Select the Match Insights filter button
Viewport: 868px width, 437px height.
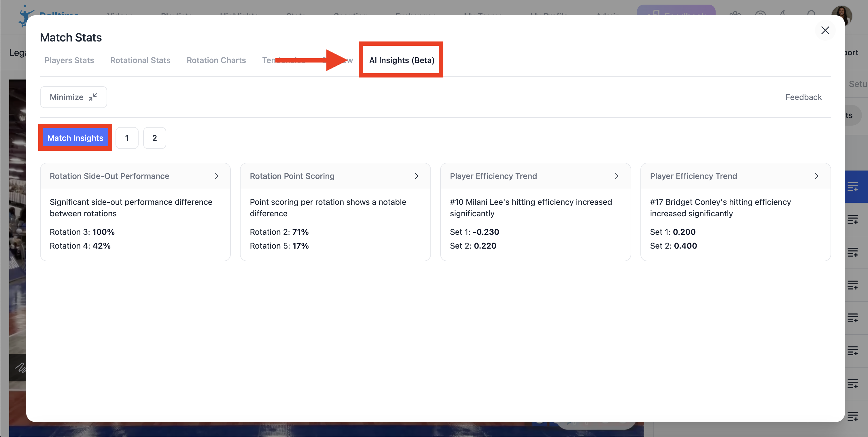pos(75,138)
